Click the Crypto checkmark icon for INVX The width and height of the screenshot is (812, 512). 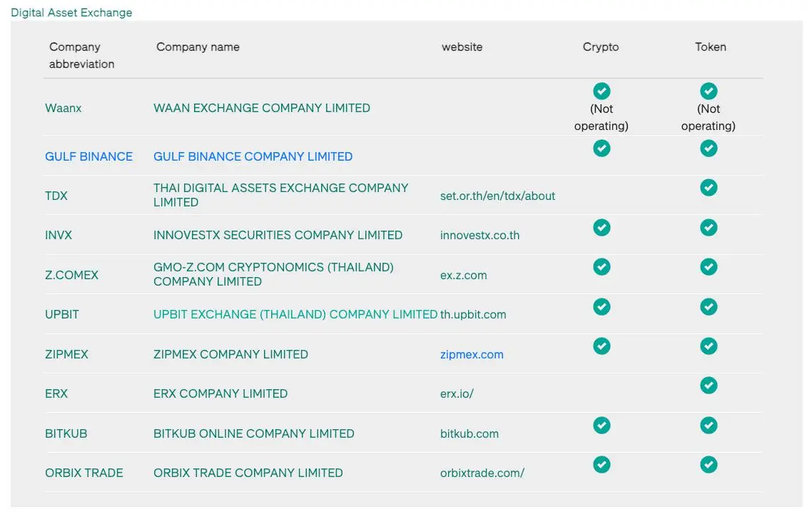pos(602,227)
